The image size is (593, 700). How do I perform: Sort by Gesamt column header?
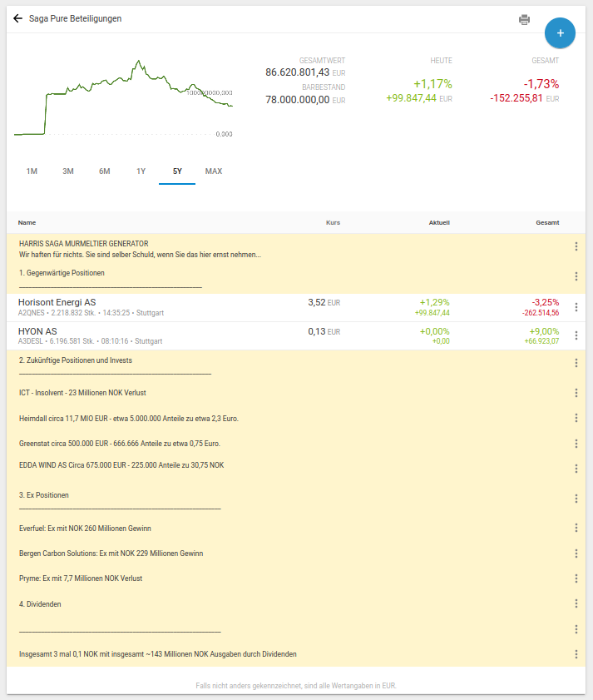547,222
